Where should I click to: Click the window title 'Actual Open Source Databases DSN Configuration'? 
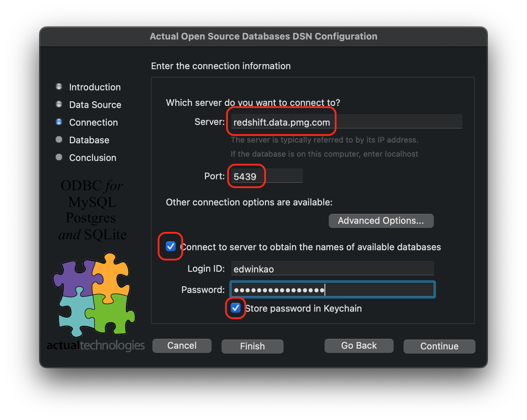click(x=263, y=36)
